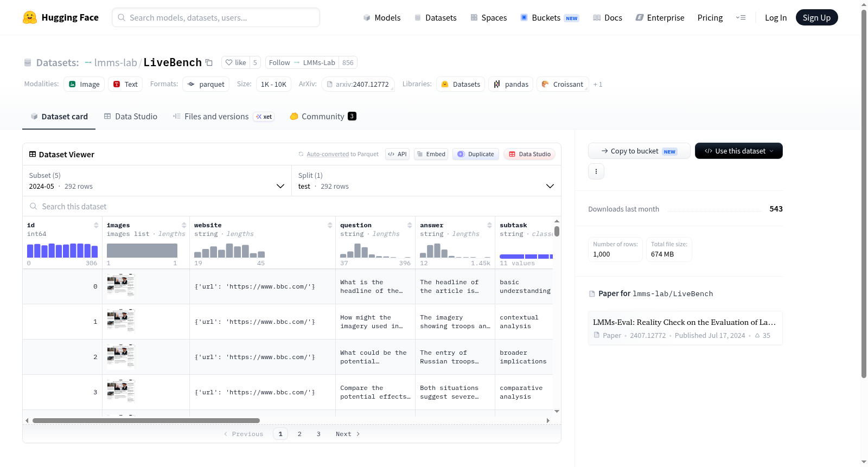
Task: Go to page 3 of the table
Action: (318, 434)
